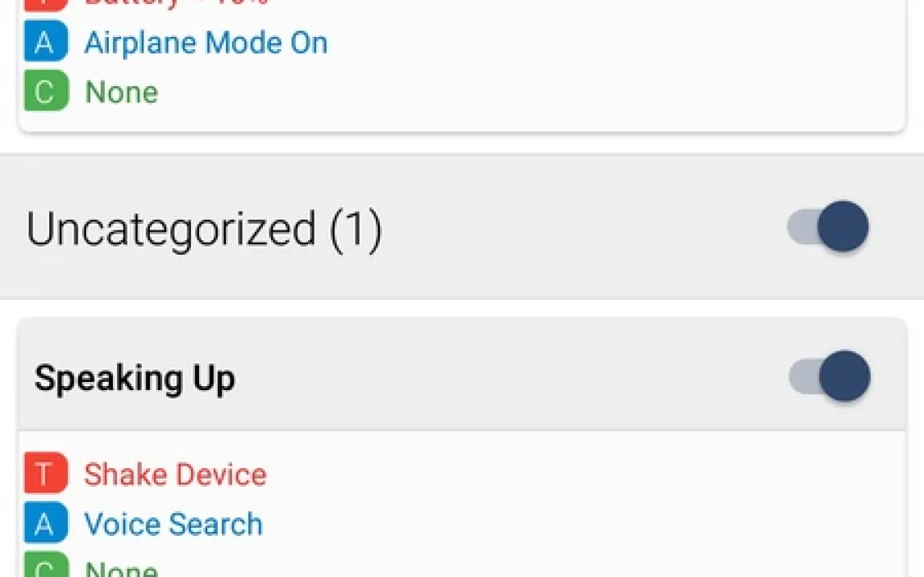Select the Airplane Mode On action
The image size is (924, 577).
click(206, 43)
